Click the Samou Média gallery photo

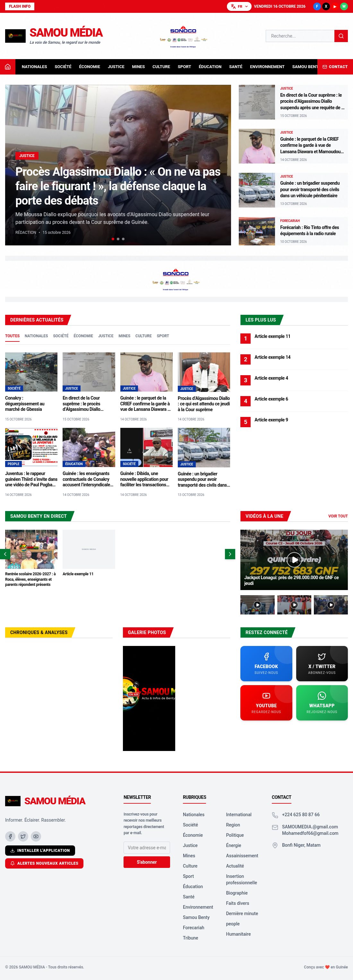[149, 698]
